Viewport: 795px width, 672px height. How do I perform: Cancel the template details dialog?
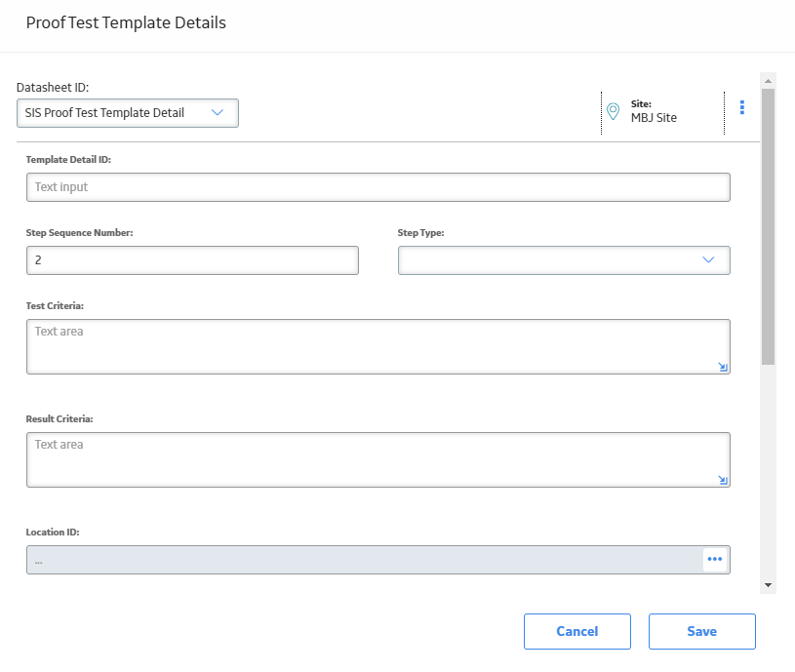577,631
